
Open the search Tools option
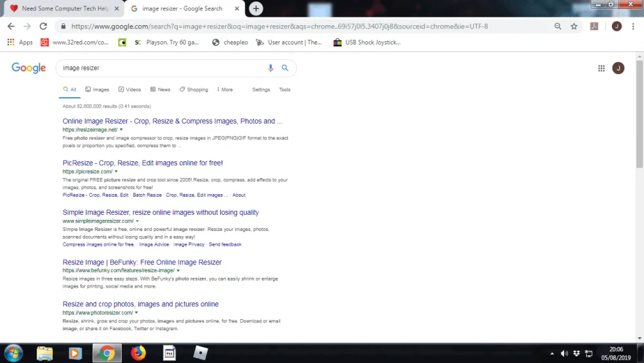point(285,90)
